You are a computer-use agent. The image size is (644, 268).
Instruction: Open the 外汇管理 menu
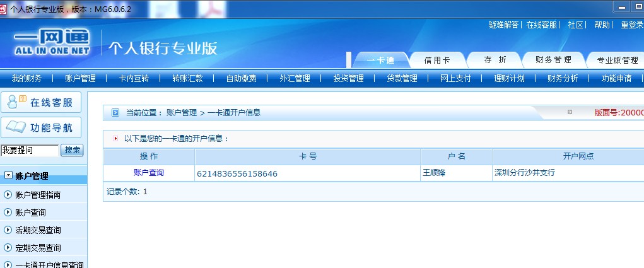click(x=295, y=78)
